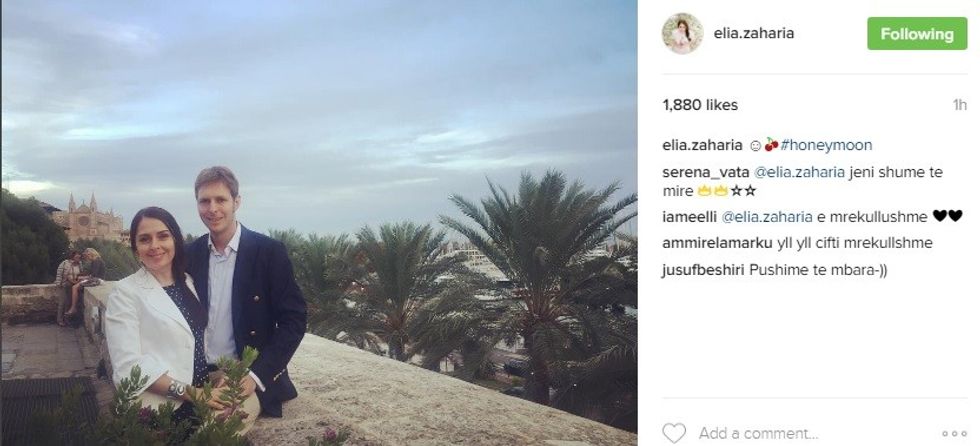The width and height of the screenshot is (980, 446).
Task: Click @elia.zaharia mention in serena_vata comment
Action: tap(793, 173)
